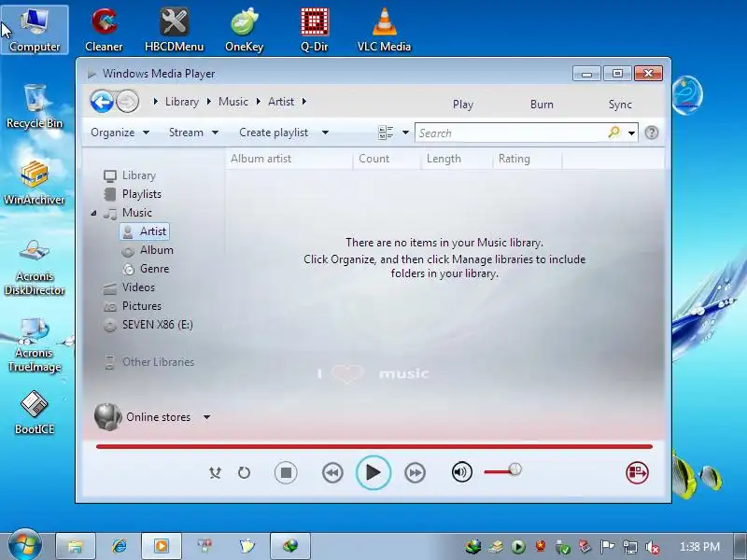Stop playback with the Stop button
747x560 pixels.
click(286, 472)
